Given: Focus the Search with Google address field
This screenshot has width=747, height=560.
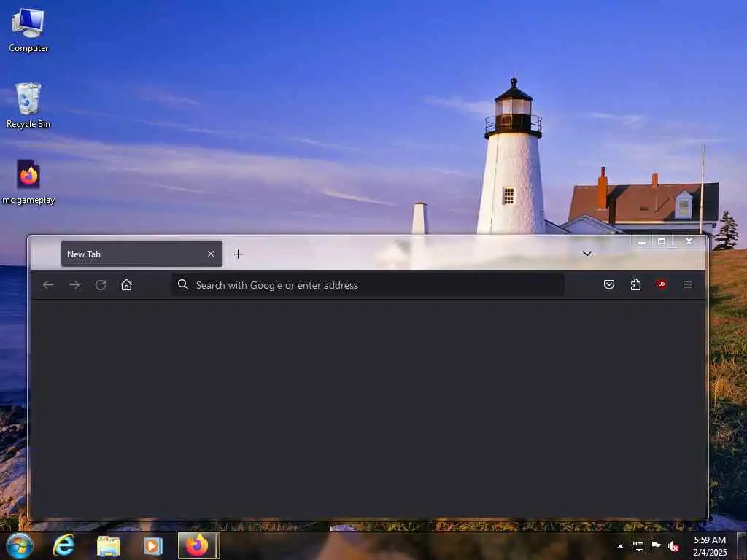Looking at the screenshot, I should 368,285.
